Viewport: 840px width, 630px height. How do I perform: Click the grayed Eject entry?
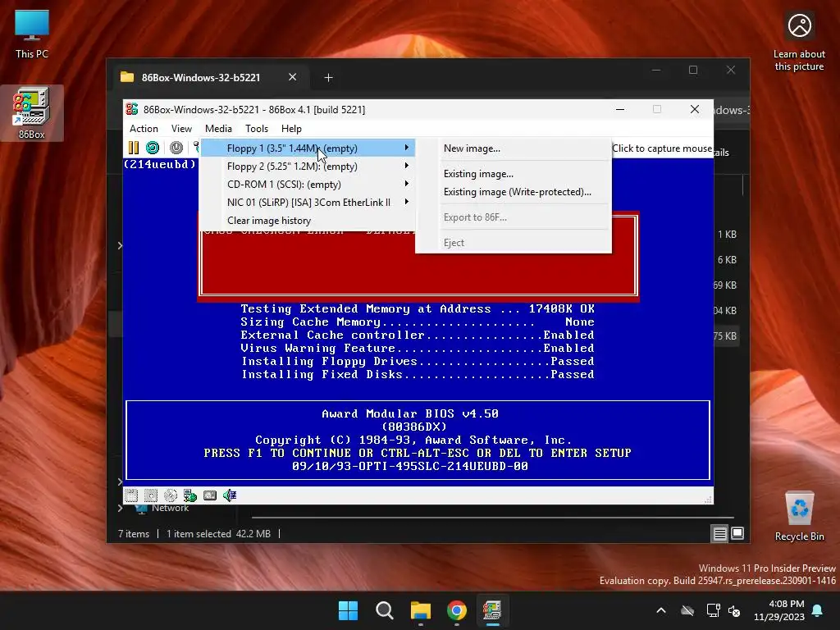(514, 243)
